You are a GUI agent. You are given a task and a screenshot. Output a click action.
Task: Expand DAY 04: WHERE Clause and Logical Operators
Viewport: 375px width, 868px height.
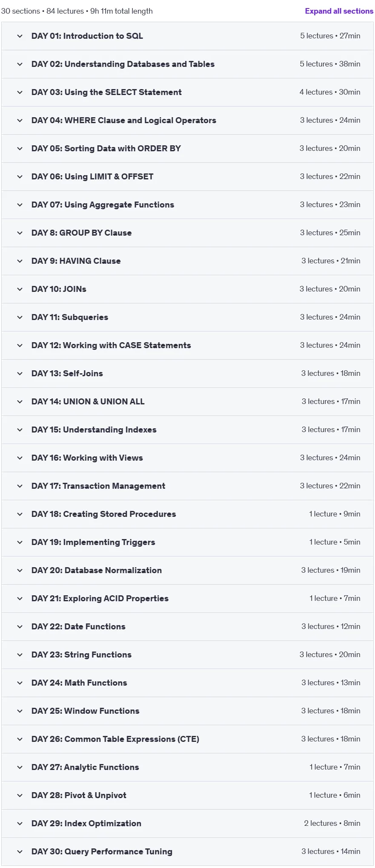point(187,121)
